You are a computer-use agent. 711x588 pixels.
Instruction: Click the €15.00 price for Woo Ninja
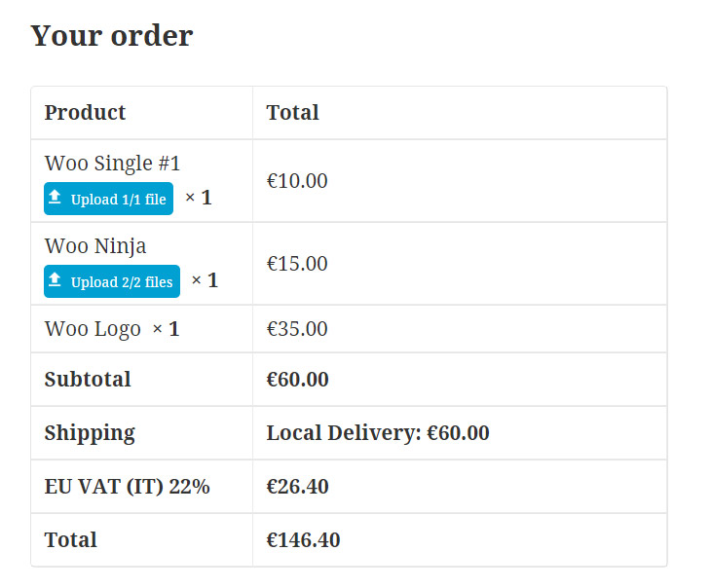pos(297,264)
